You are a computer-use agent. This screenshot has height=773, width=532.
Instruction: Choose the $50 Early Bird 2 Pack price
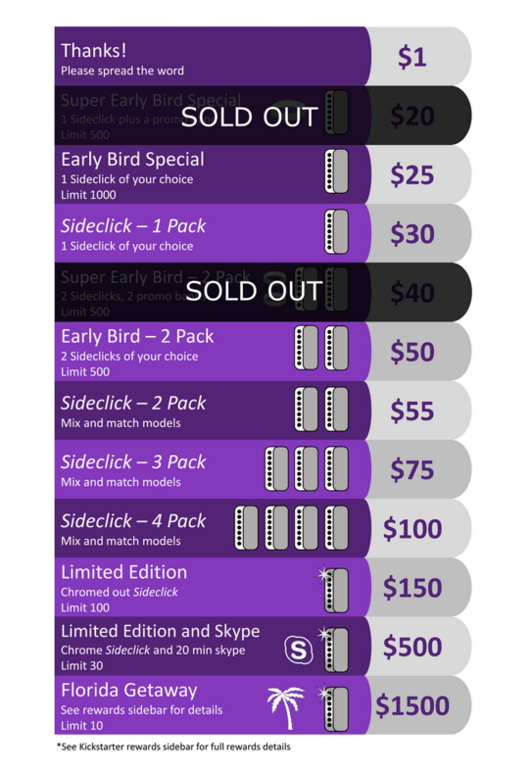pos(418,351)
